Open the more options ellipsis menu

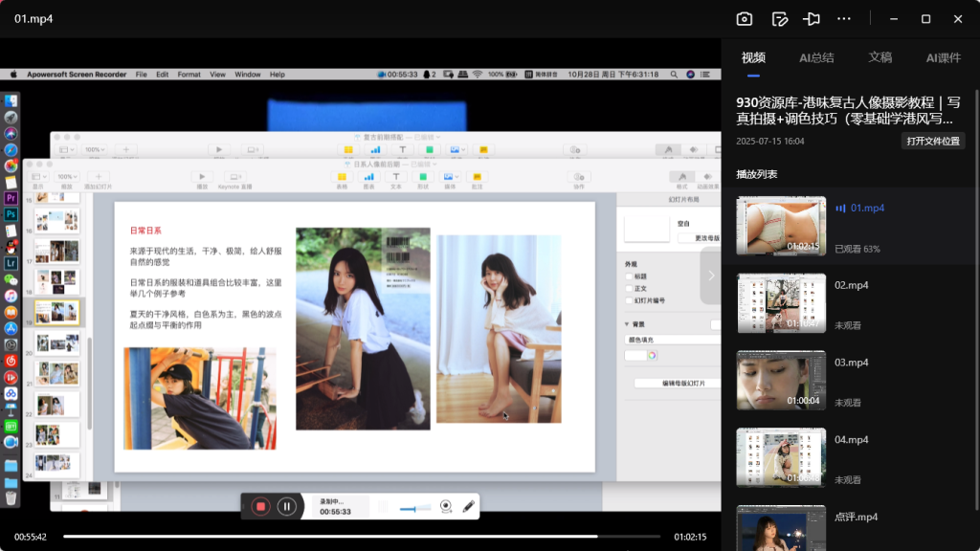pyautogui.click(x=843, y=19)
